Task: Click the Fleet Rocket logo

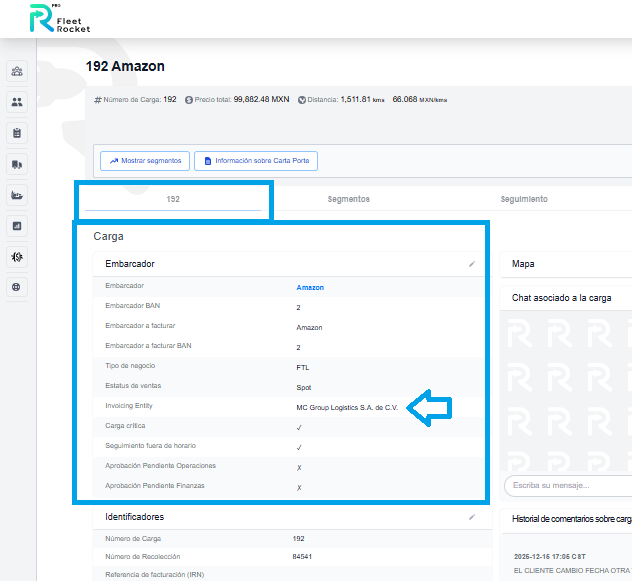Action: (x=60, y=19)
